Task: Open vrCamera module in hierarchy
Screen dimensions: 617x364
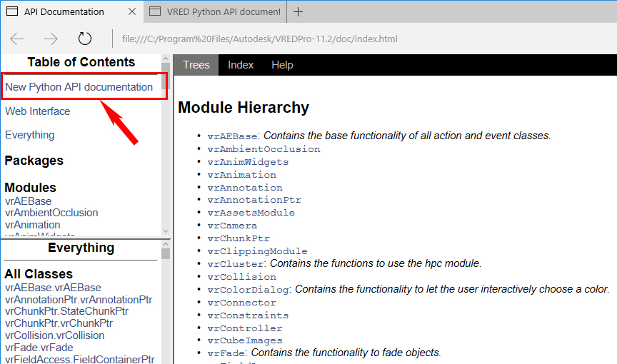Action: [232, 226]
